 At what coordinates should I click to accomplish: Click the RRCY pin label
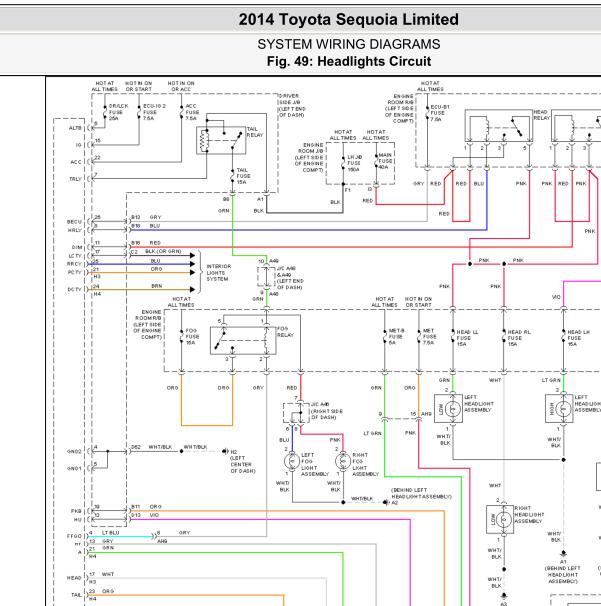[x=74, y=264]
